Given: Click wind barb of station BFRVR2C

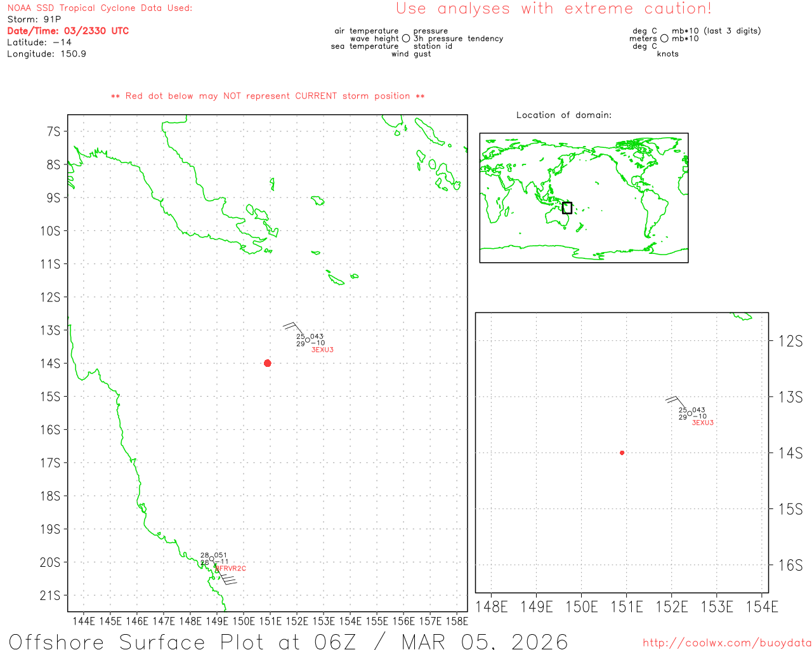Looking at the screenshot, I should pos(225,578).
